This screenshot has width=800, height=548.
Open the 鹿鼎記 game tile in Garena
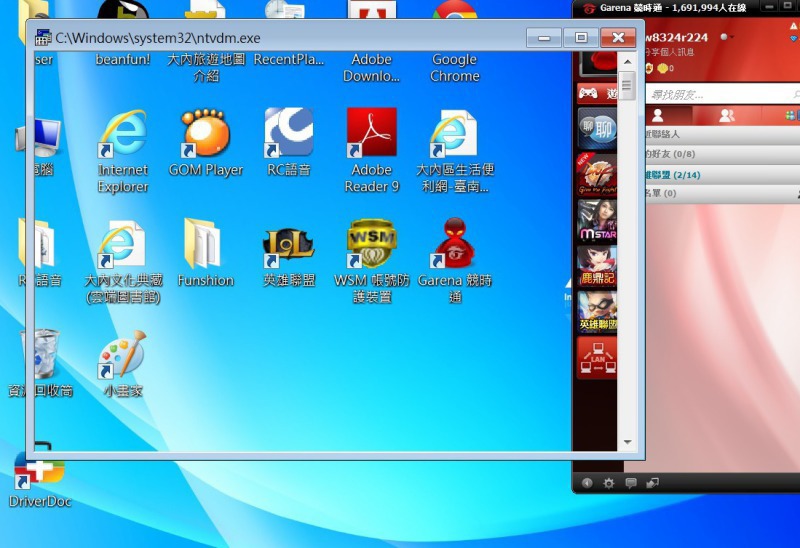point(597,266)
